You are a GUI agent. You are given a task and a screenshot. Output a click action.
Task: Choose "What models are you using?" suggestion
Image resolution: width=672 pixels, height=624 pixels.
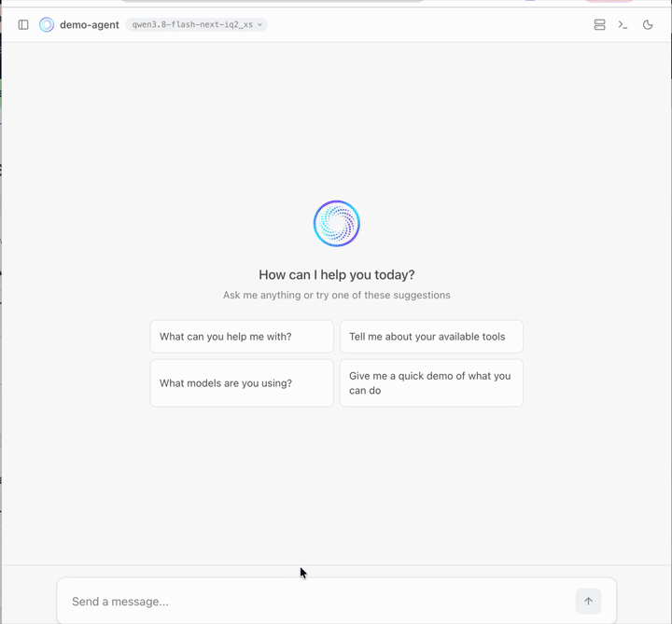(242, 382)
